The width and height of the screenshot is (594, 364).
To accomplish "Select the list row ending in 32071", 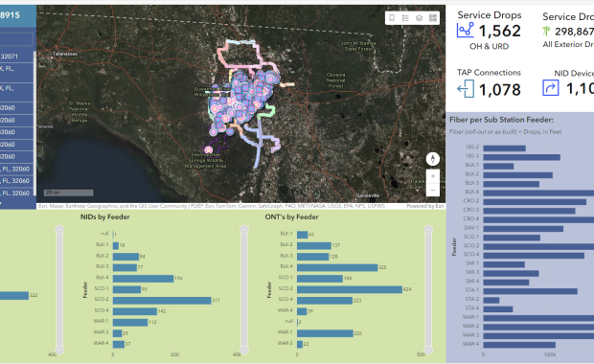I will (x=16, y=57).
